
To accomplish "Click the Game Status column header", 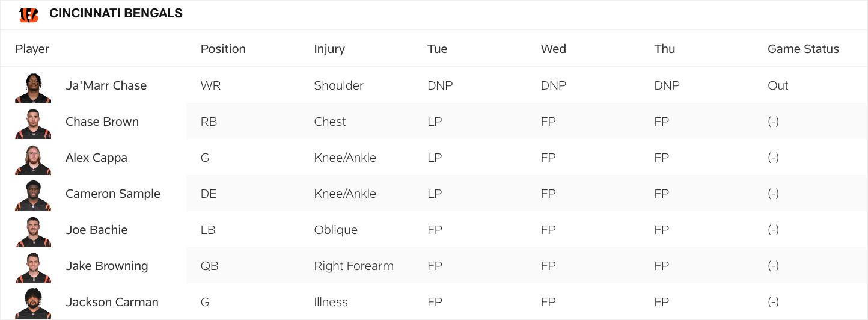I will 803,49.
